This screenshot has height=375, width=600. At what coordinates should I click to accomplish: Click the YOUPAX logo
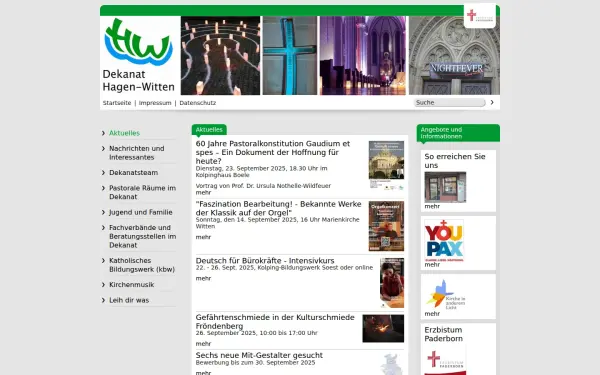click(444, 240)
